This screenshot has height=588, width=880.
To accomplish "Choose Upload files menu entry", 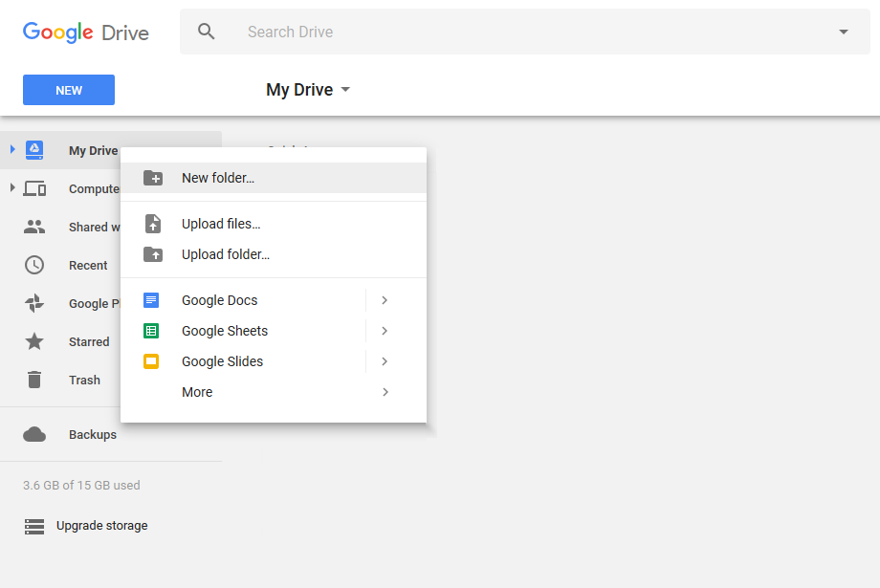I will 221,224.
